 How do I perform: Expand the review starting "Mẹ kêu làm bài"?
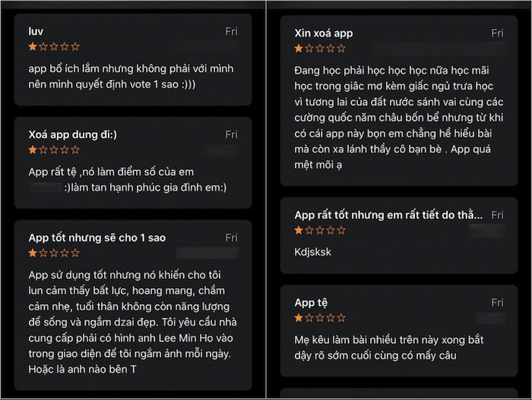tap(388, 348)
